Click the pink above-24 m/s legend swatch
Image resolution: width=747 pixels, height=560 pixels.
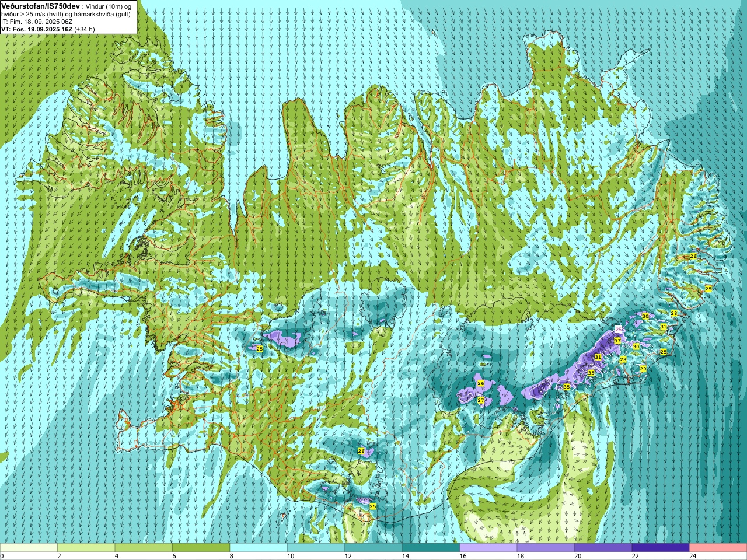pos(718,548)
